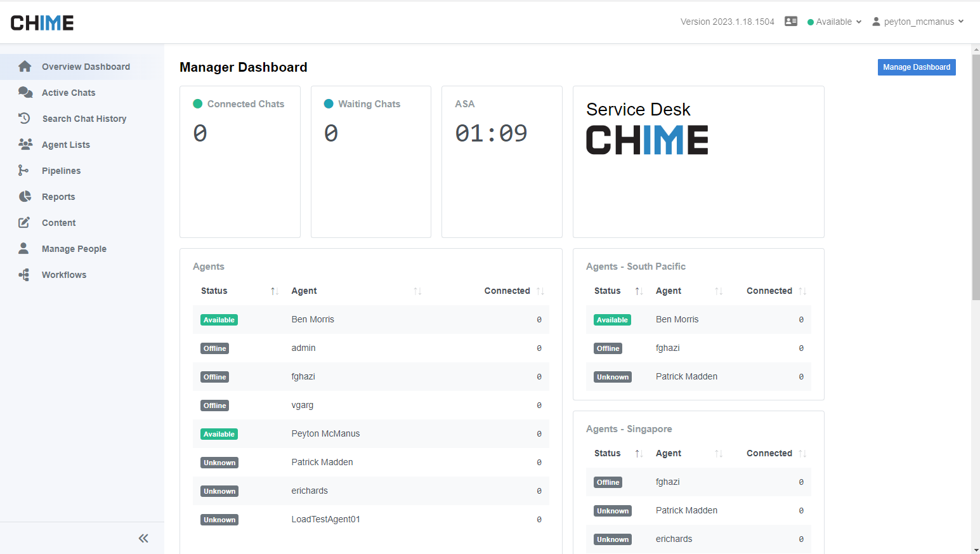Click the CHIME logo in top left
This screenshot has height=554, width=980.
(42, 23)
